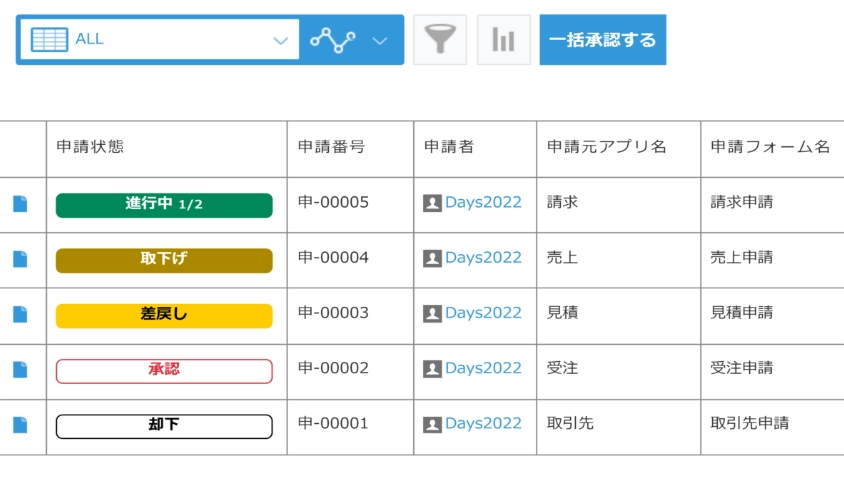Open the filter funnel icon

(440, 40)
